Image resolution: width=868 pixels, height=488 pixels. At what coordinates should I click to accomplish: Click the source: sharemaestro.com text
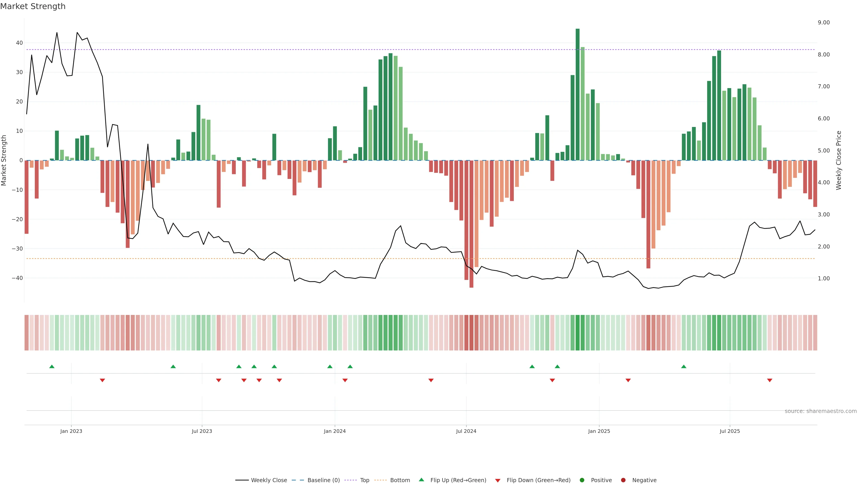821,411
